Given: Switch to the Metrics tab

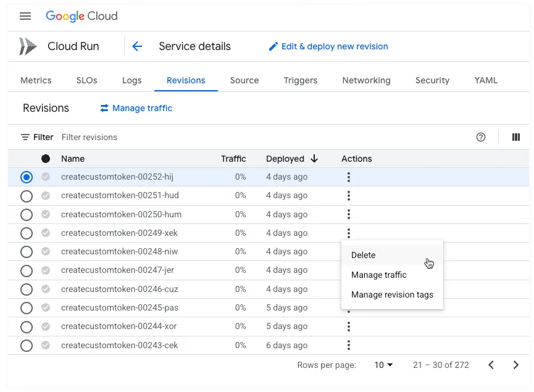Looking at the screenshot, I should click(x=35, y=80).
